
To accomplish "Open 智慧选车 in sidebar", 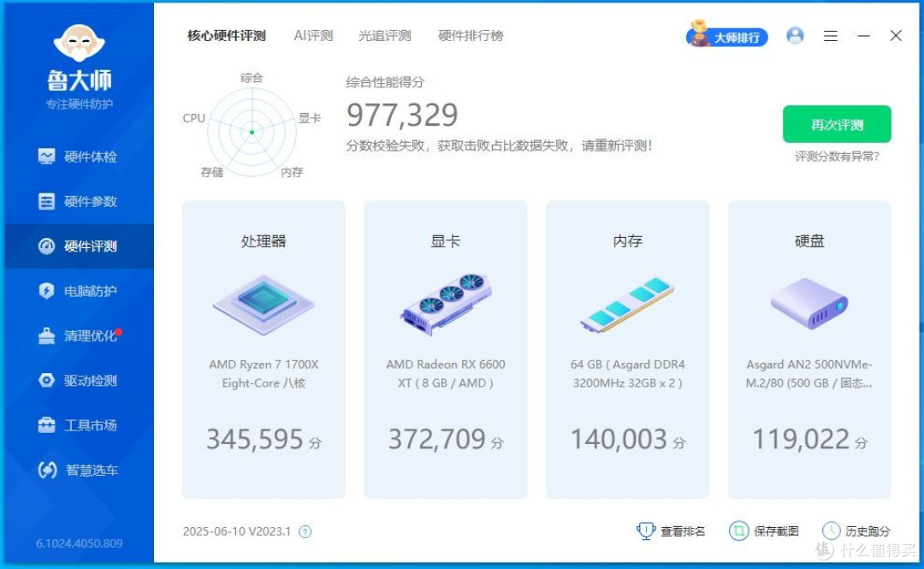I will click(79, 470).
